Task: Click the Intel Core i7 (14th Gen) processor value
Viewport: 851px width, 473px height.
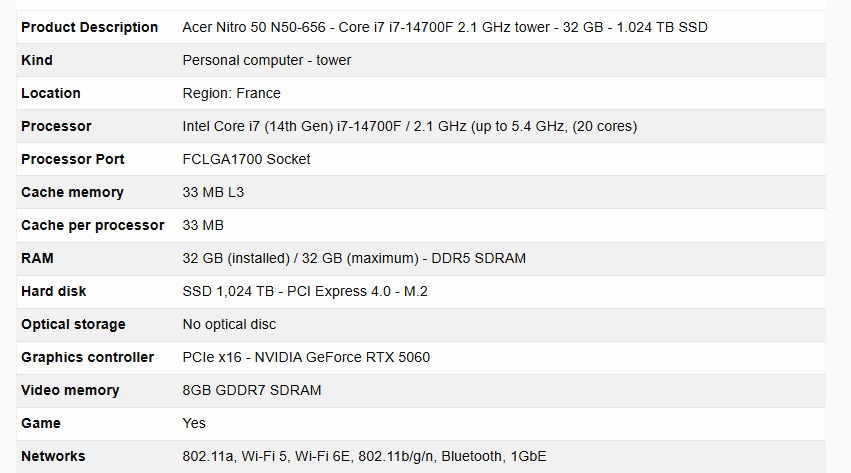Action: tap(409, 126)
